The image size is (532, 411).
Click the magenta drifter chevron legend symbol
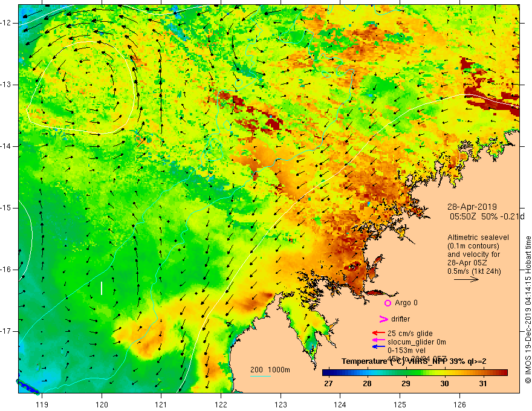pos(383,319)
